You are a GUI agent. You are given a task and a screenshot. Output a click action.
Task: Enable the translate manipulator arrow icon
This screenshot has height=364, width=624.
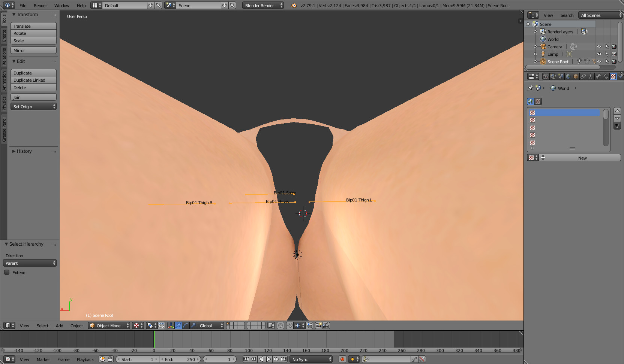(178, 325)
